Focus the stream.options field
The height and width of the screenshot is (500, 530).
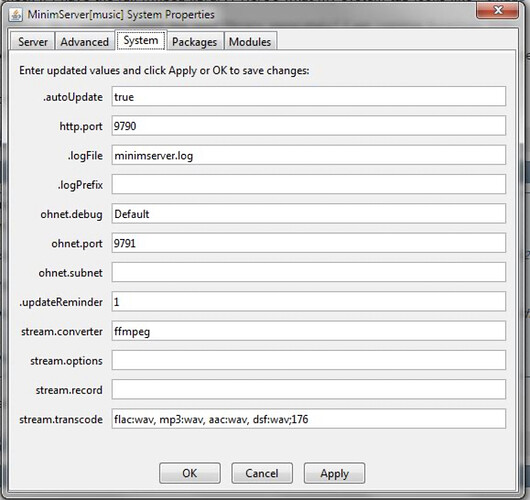point(309,360)
